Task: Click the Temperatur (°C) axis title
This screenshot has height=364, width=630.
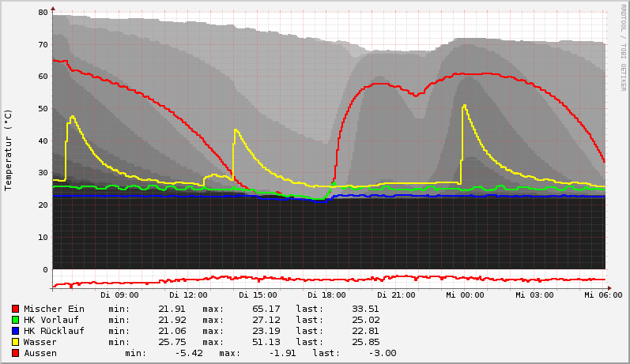Action: 9,149
